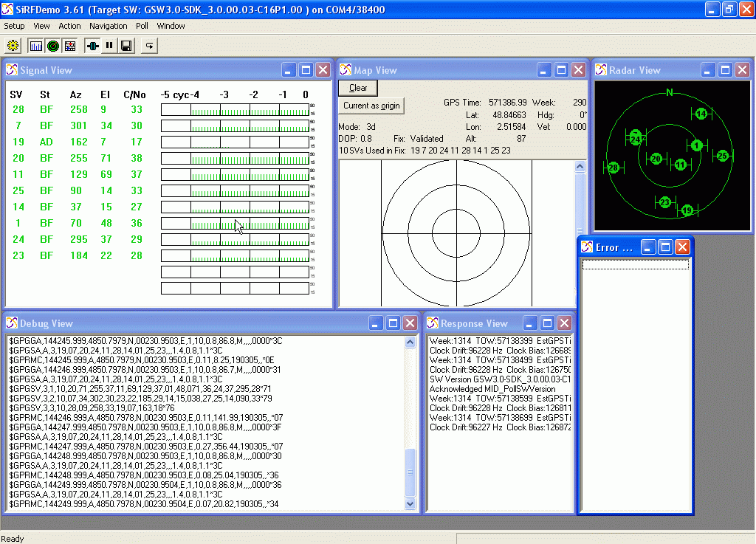Click the signal bar for satellite 28
The width and height of the screenshot is (756, 544).
[235, 110]
